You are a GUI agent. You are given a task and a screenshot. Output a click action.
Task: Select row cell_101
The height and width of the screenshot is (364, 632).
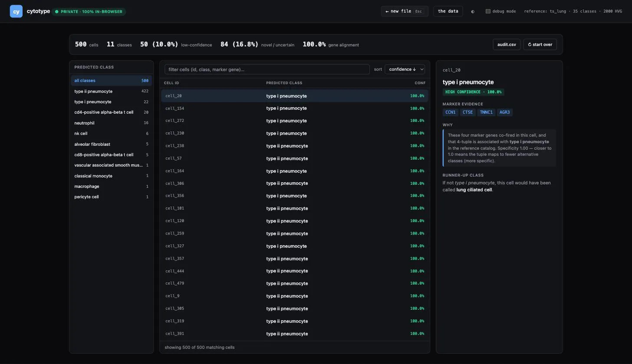(x=295, y=209)
